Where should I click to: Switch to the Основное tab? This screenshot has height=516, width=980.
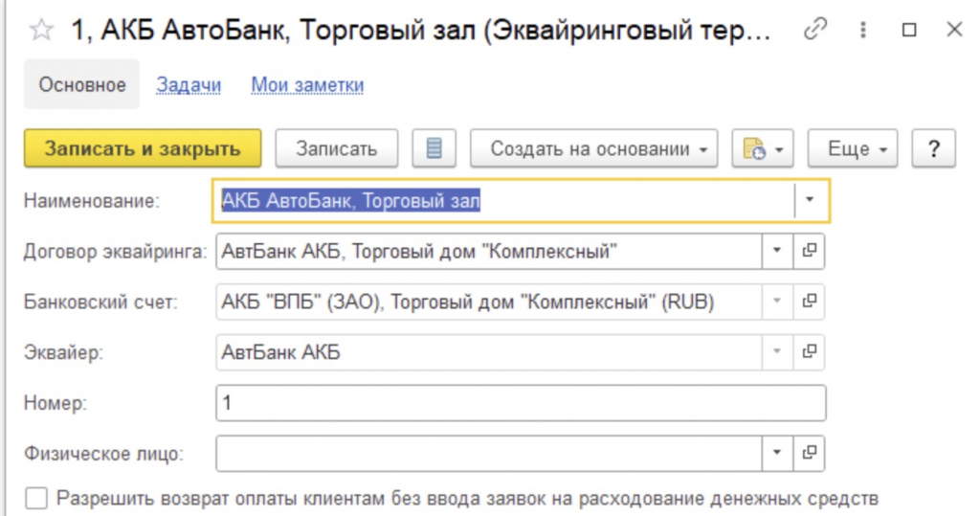point(82,84)
